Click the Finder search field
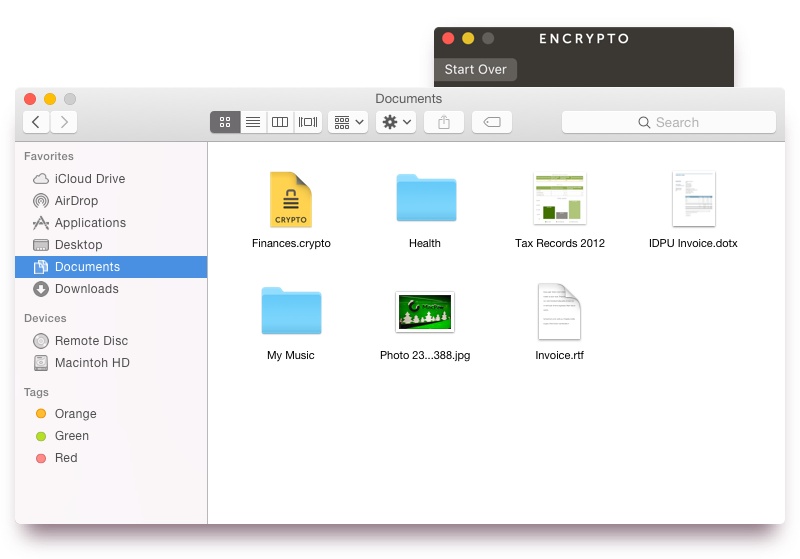Screen dimensions: 800x559 pos(668,122)
